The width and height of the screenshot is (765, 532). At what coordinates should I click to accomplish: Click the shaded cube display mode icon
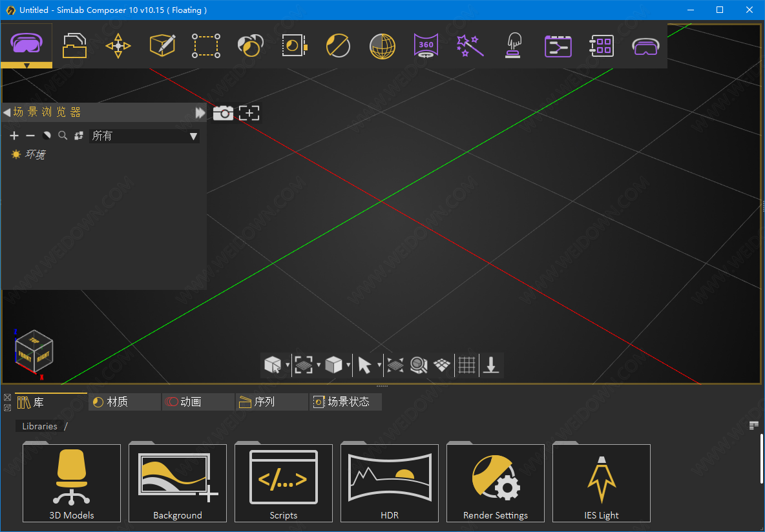point(333,365)
